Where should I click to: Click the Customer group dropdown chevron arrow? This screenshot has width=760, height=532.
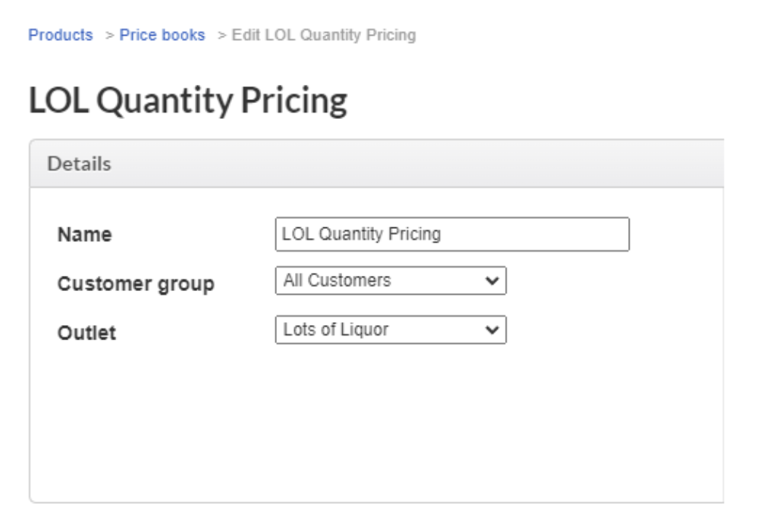coord(492,281)
